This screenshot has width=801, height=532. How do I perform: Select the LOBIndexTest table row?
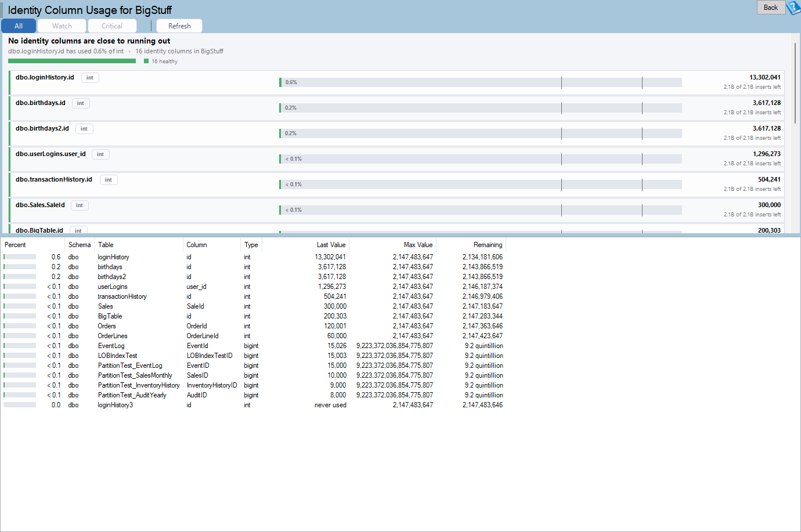pyautogui.click(x=254, y=356)
